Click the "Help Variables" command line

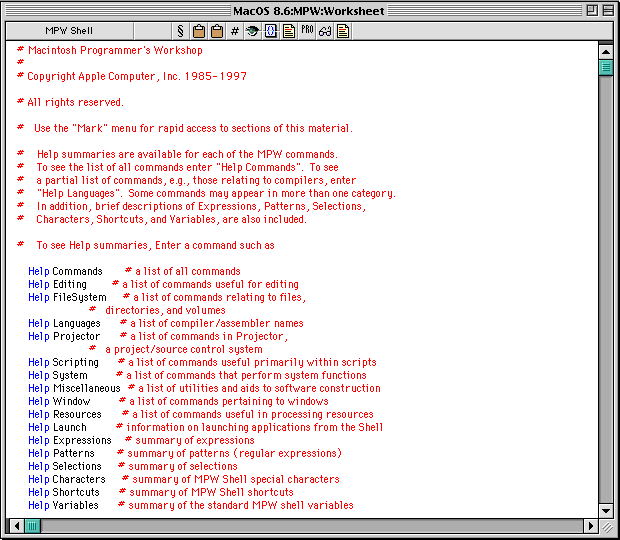point(64,505)
